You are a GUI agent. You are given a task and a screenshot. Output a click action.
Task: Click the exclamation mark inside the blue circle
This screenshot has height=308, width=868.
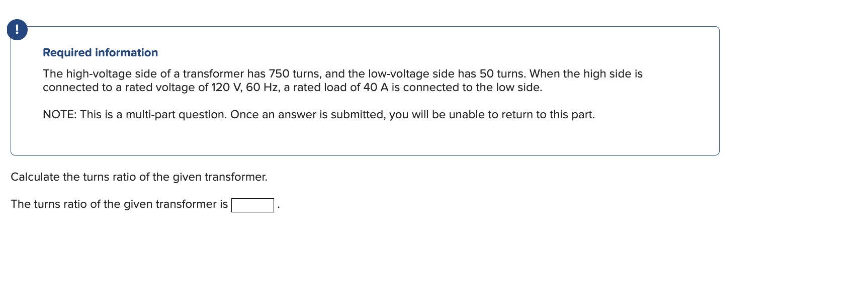(x=17, y=29)
